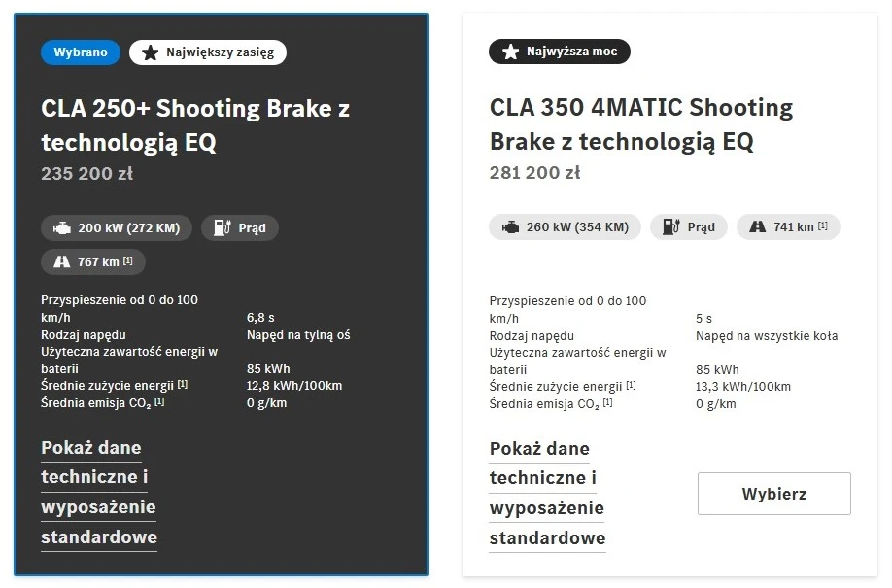Open the technical data link on CLA 250+ card
Image resolution: width=892 pixels, height=588 pixels.
[98, 492]
